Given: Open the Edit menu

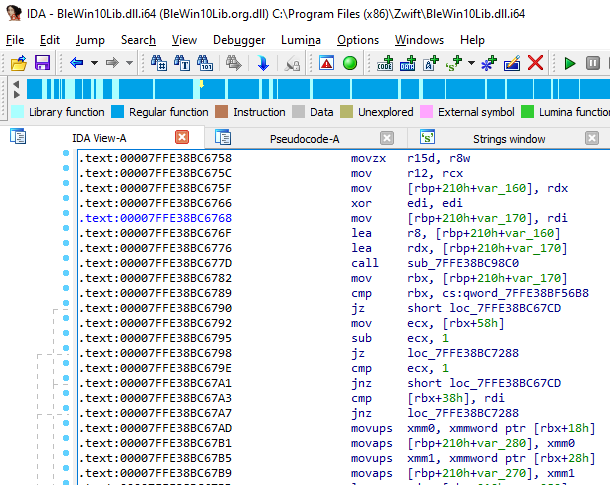Looking at the screenshot, I should [x=50, y=40].
